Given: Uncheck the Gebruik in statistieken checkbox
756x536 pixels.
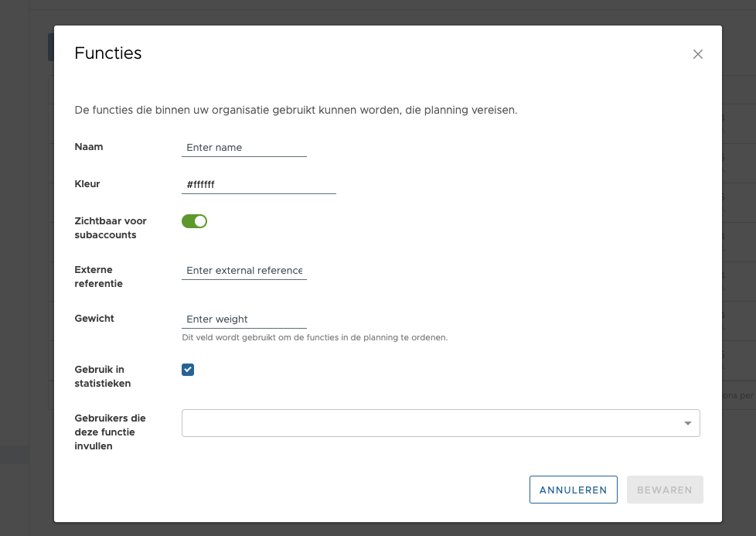Looking at the screenshot, I should click(188, 370).
